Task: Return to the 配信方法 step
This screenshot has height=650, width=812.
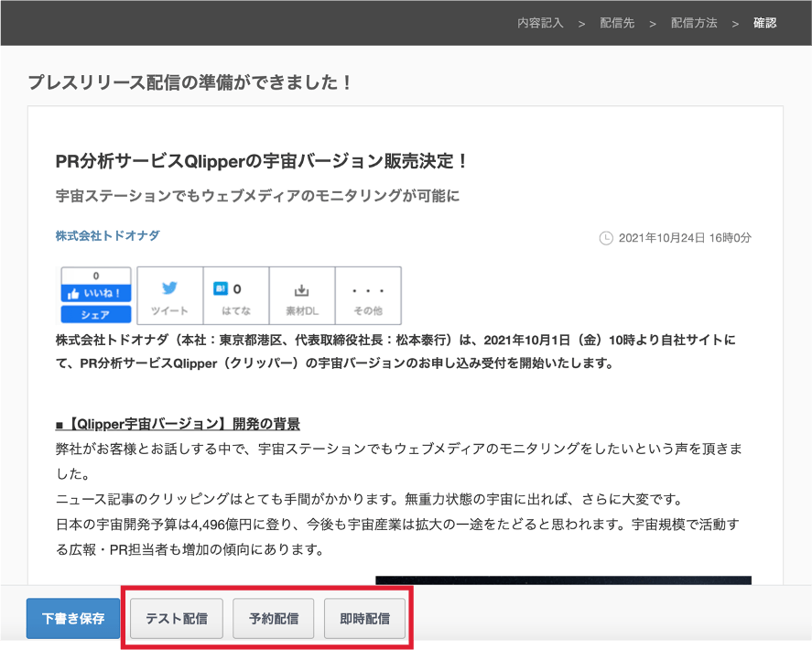Action: click(694, 23)
